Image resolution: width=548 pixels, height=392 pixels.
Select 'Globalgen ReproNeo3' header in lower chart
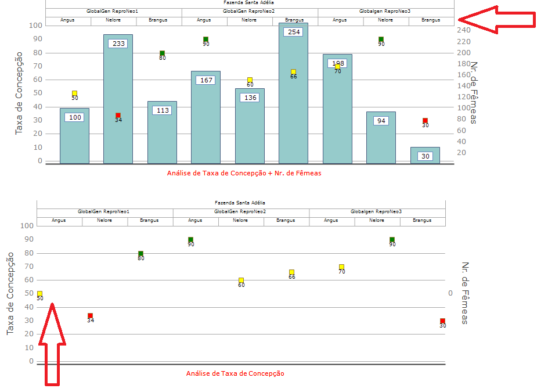pos(376,211)
